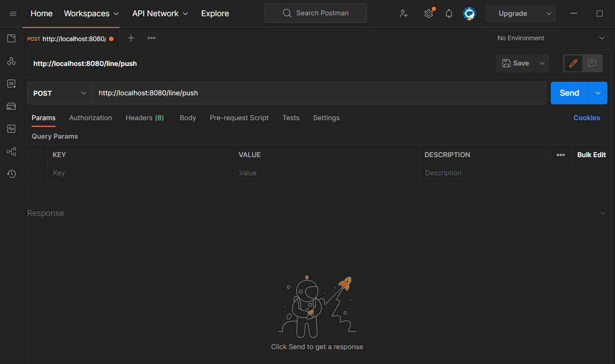
Task: Open the POST method dropdown
Action: (60, 93)
